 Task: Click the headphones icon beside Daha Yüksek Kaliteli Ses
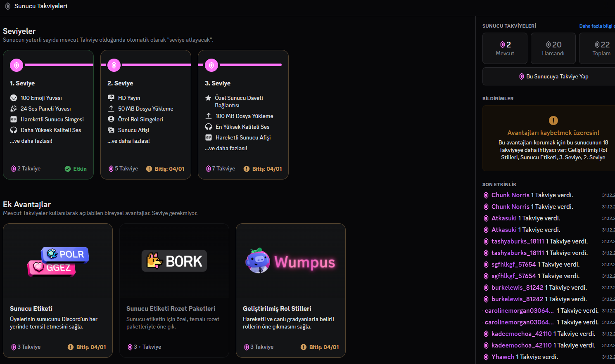14,130
